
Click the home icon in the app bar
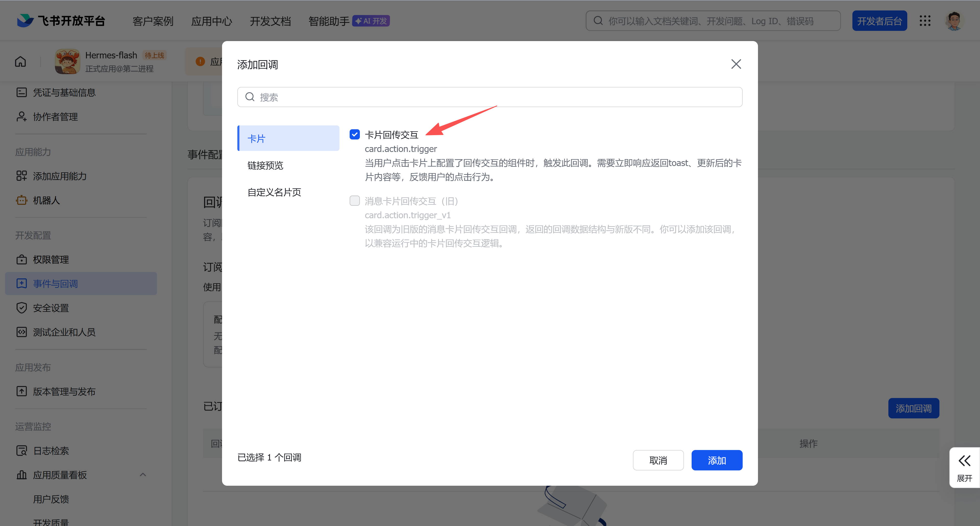pyautogui.click(x=20, y=61)
